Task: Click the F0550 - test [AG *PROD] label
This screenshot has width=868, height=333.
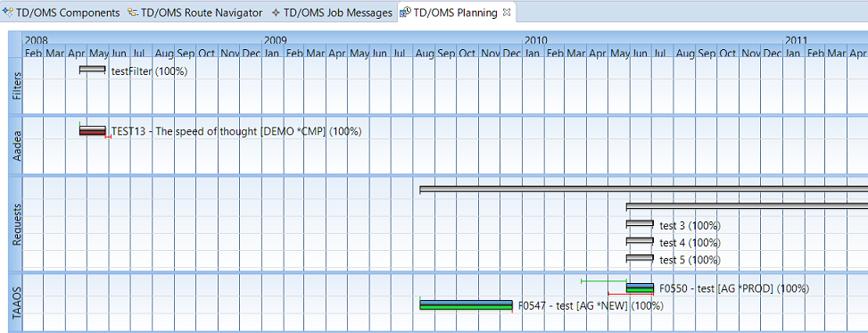Action: (x=734, y=288)
